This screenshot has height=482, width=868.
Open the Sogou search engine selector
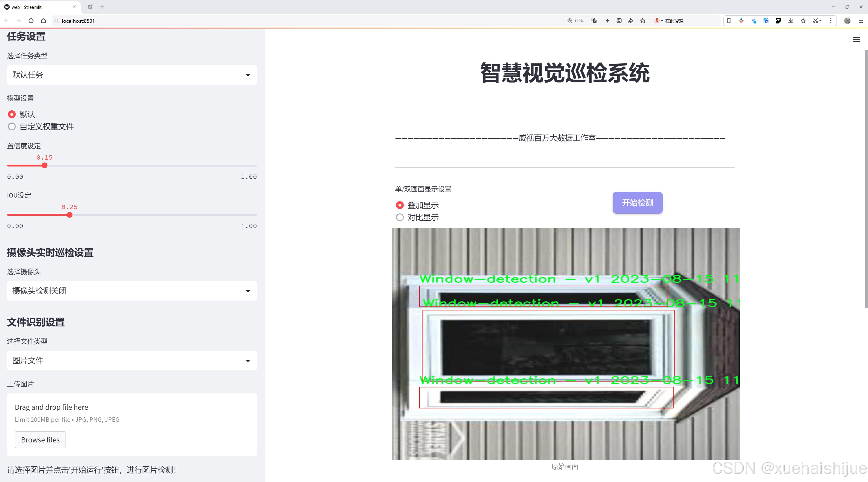tap(658, 20)
